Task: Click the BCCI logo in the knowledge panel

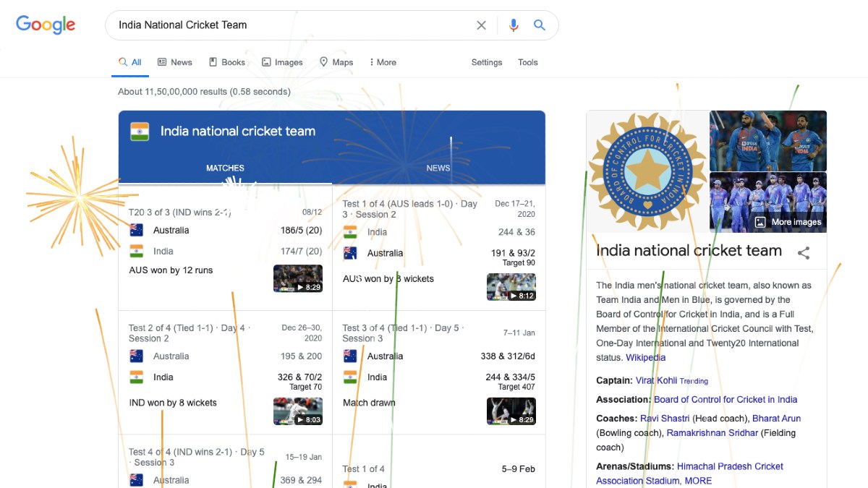Action: [646, 171]
